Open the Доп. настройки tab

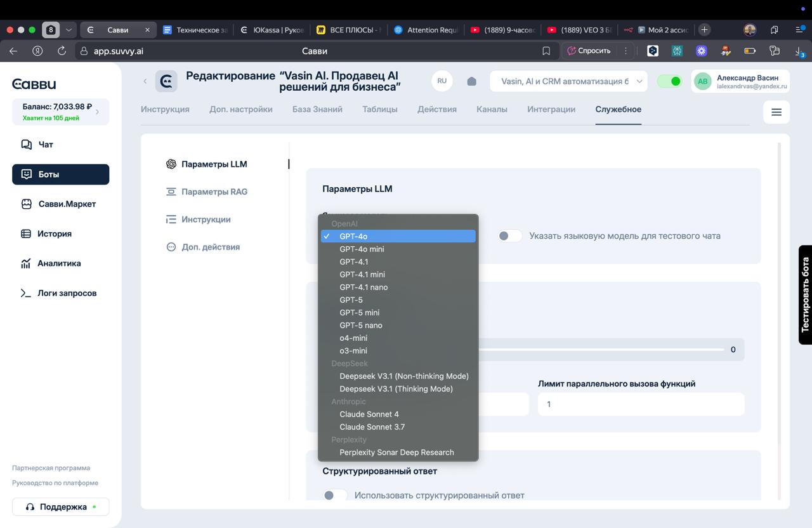pyautogui.click(x=241, y=109)
